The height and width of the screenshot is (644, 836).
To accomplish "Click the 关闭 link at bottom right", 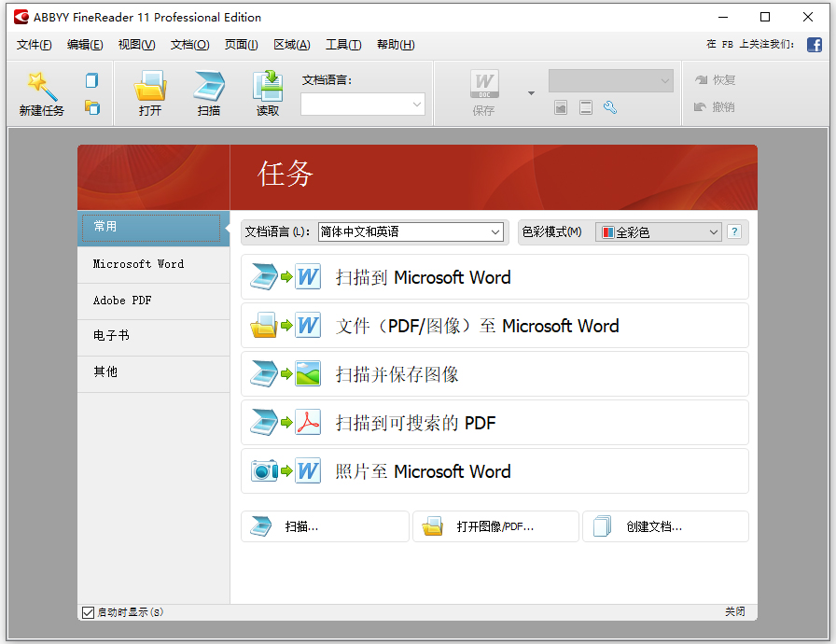I will click(x=734, y=611).
